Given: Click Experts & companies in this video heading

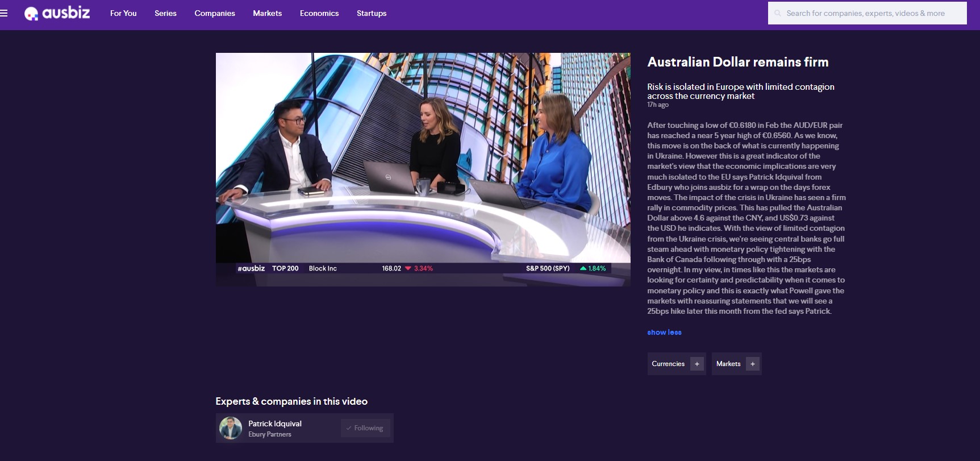Looking at the screenshot, I should (291, 401).
